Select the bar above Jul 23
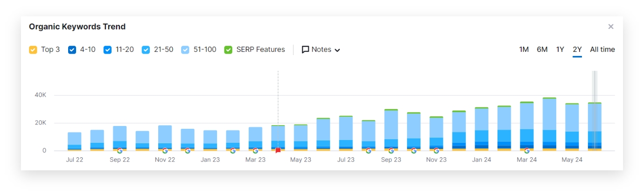 click(346, 133)
